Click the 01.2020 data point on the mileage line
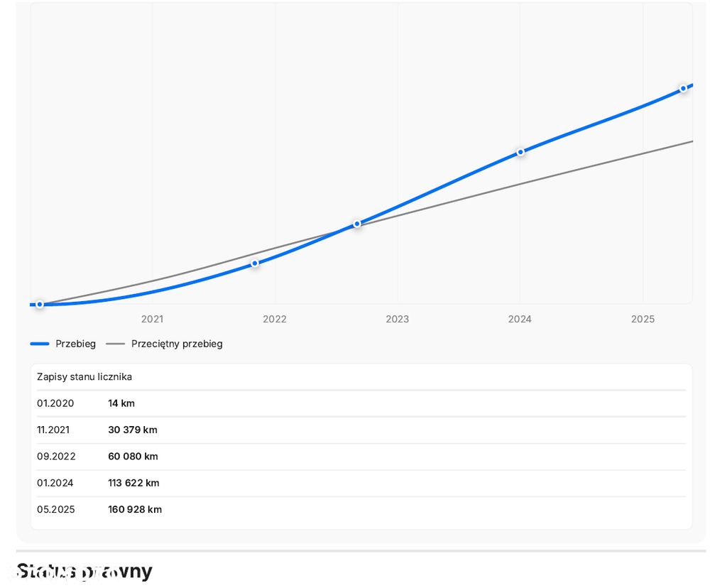The image size is (710, 588). 40,305
